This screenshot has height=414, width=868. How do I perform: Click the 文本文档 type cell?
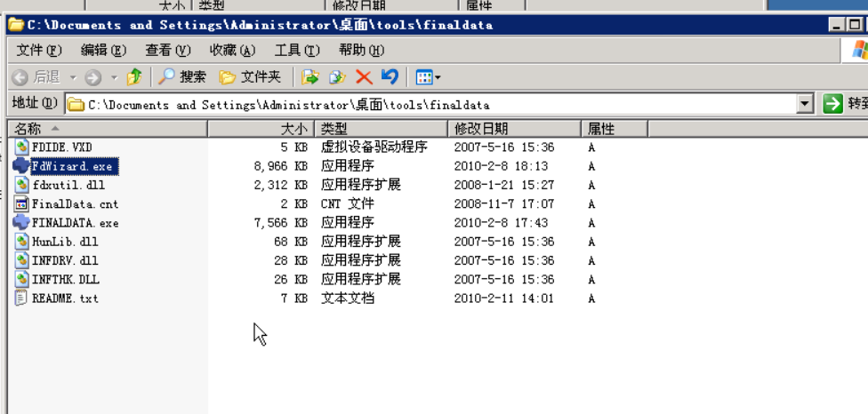pos(347,299)
